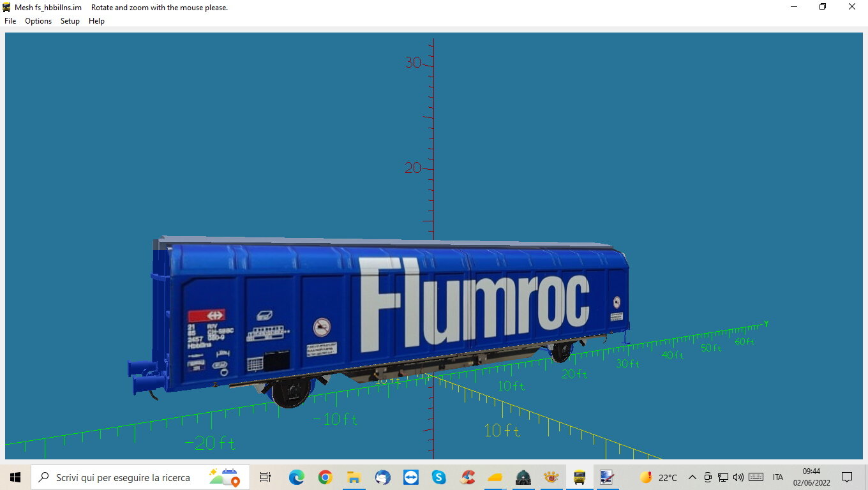Open the File menu

[10, 21]
